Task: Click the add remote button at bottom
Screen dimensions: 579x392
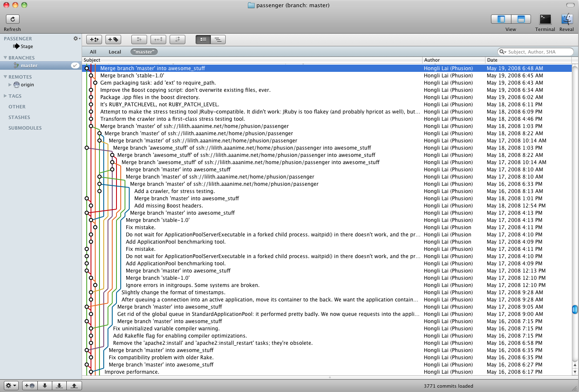Action: click(x=30, y=386)
